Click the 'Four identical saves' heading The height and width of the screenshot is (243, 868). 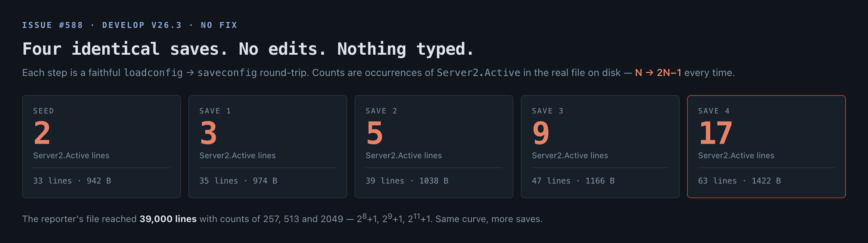click(x=248, y=49)
